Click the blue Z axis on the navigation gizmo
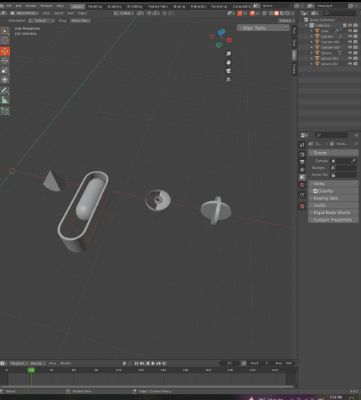 [x=222, y=32]
